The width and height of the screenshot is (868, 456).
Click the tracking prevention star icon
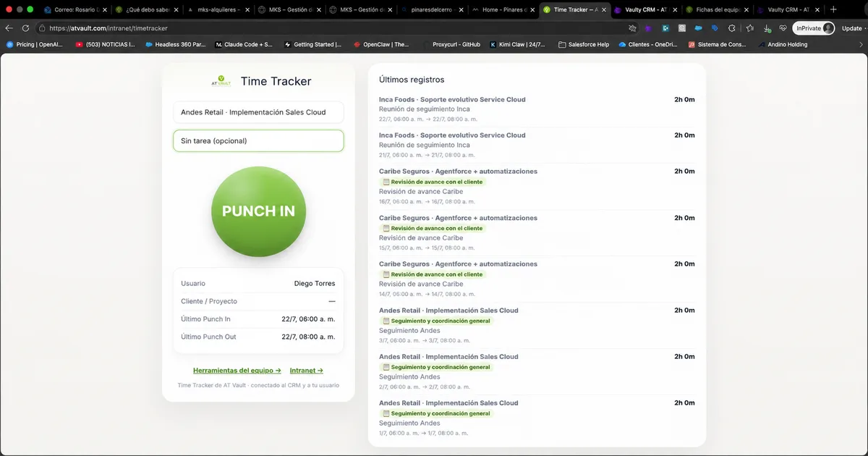coord(633,28)
